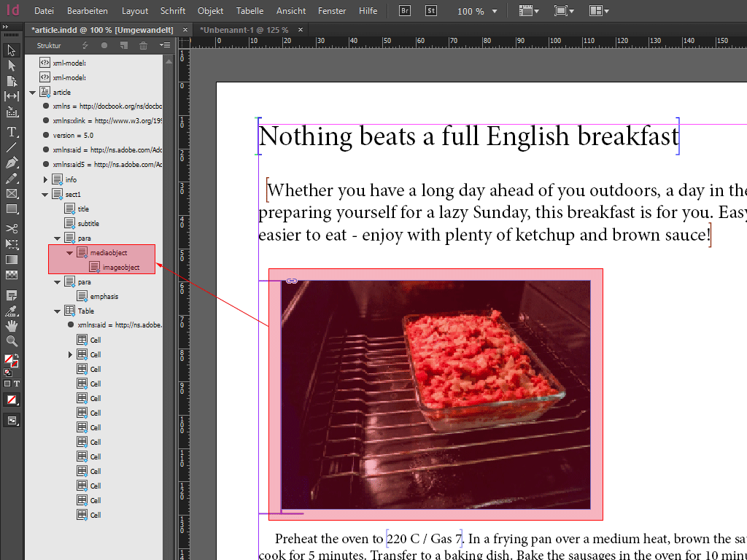Select the Rectangle Frame tool

(12, 194)
